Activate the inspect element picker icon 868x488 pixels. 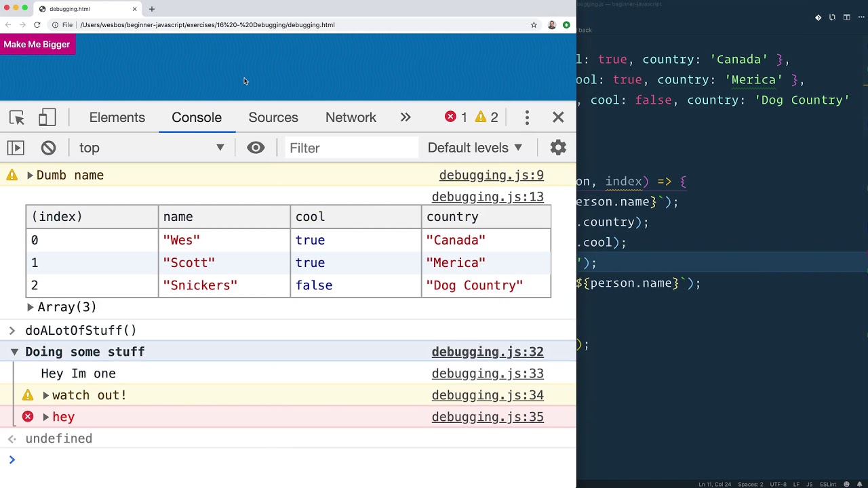17,118
